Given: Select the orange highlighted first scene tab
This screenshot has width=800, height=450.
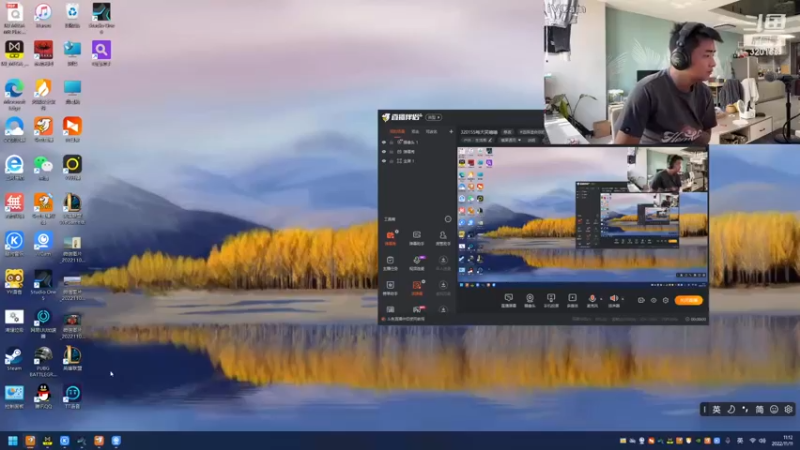Looking at the screenshot, I should (x=397, y=132).
